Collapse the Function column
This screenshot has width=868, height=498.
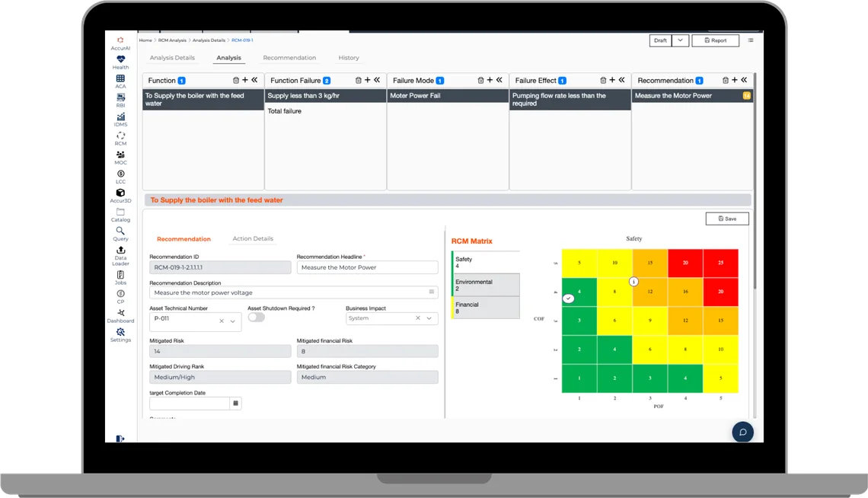[254, 80]
